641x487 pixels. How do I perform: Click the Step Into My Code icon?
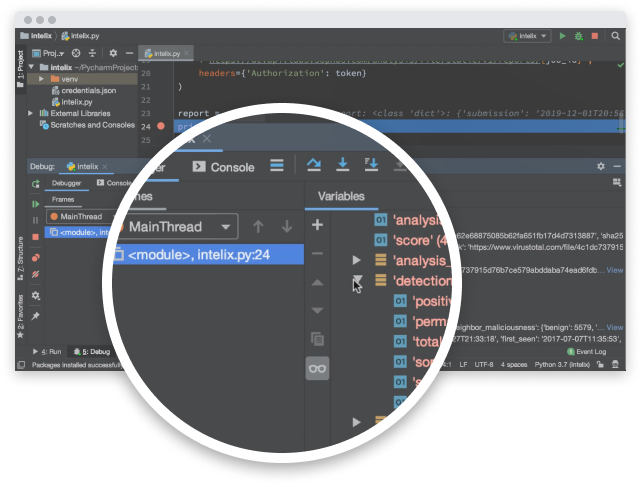point(371,165)
